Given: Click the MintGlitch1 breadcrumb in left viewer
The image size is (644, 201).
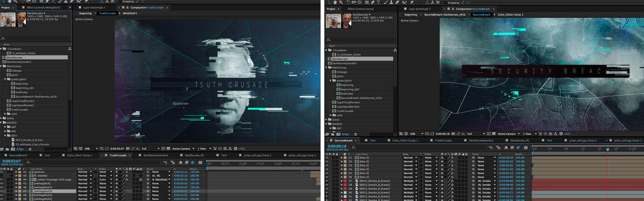Looking at the screenshot, I should point(130,13).
